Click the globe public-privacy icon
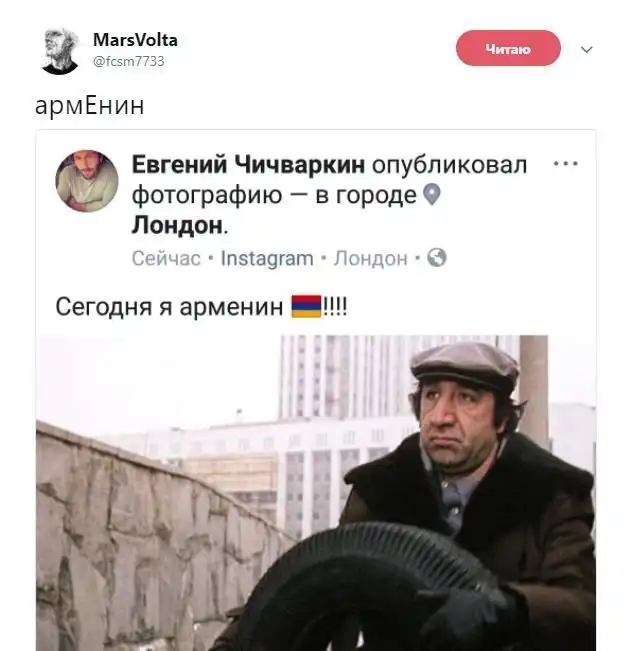The height and width of the screenshot is (651, 631). [437, 257]
